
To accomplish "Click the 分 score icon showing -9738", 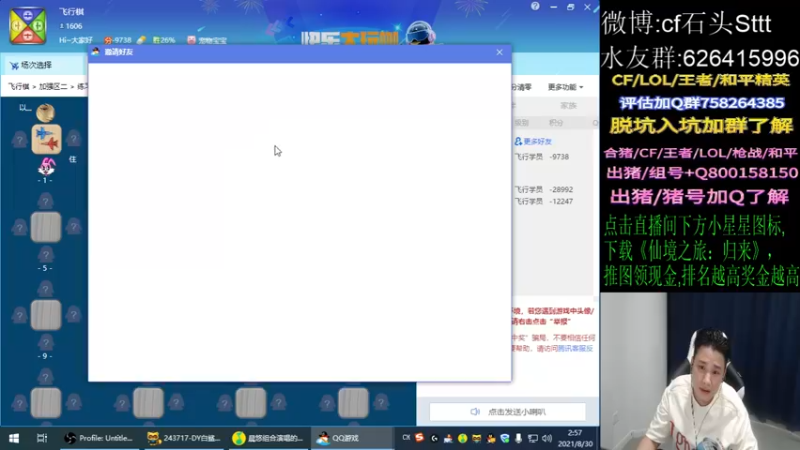I will point(108,40).
